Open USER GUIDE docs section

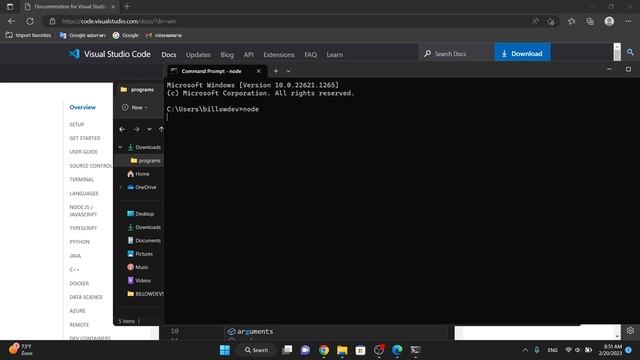tap(84, 152)
